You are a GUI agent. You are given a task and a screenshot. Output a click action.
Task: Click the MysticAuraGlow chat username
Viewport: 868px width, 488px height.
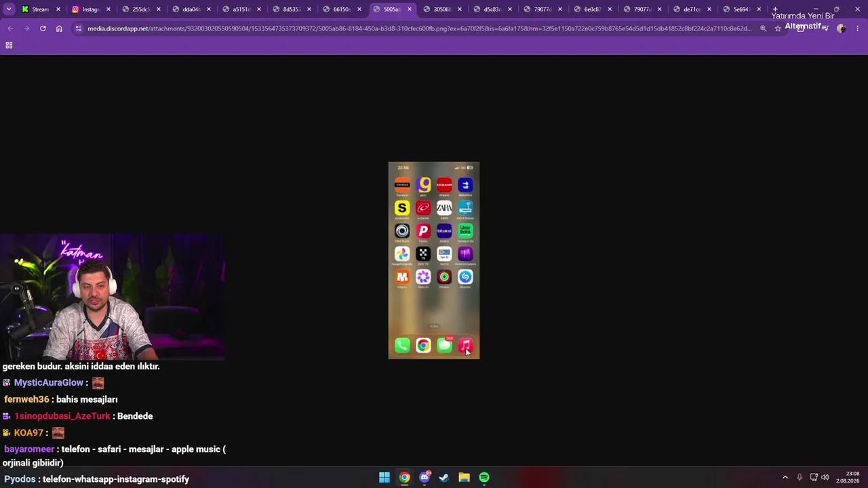[49, 383]
